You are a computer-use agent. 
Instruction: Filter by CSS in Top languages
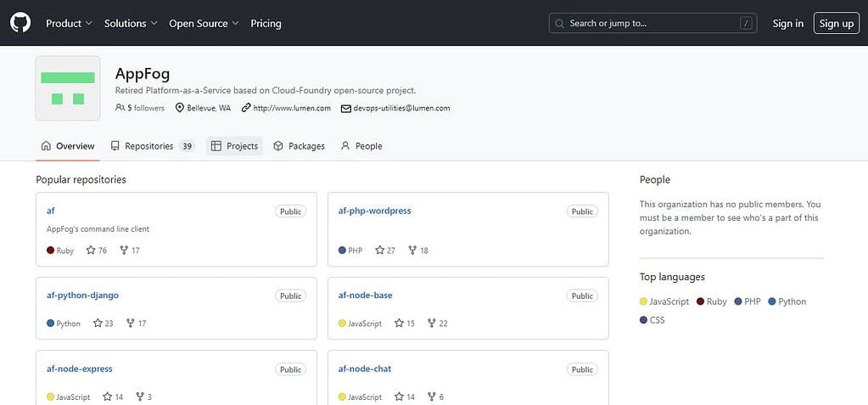click(x=652, y=320)
